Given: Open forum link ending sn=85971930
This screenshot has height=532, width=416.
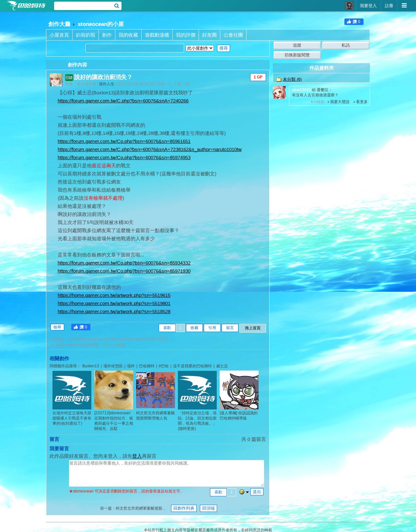Looking at the screenshot, I should tap(124, 271).
